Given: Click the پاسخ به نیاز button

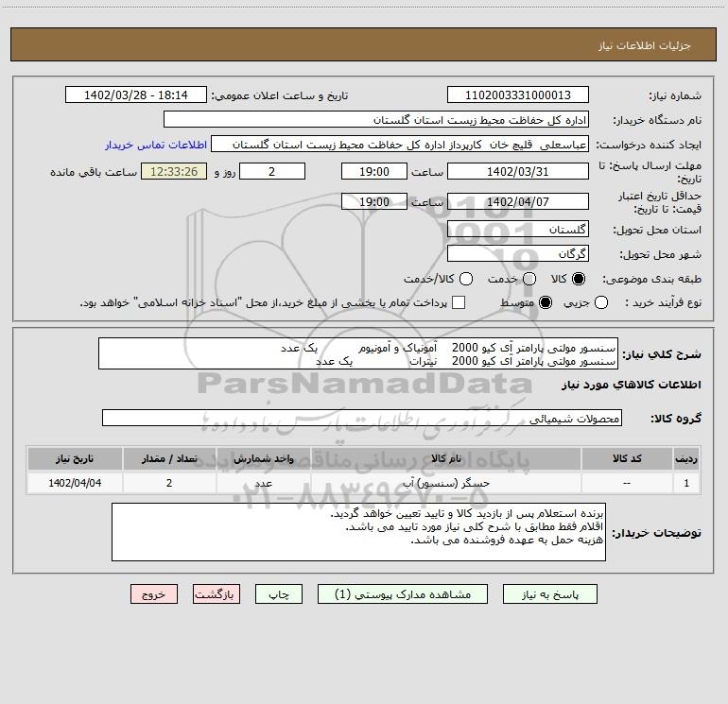Looking at the screenshot, I should (549, 594).
